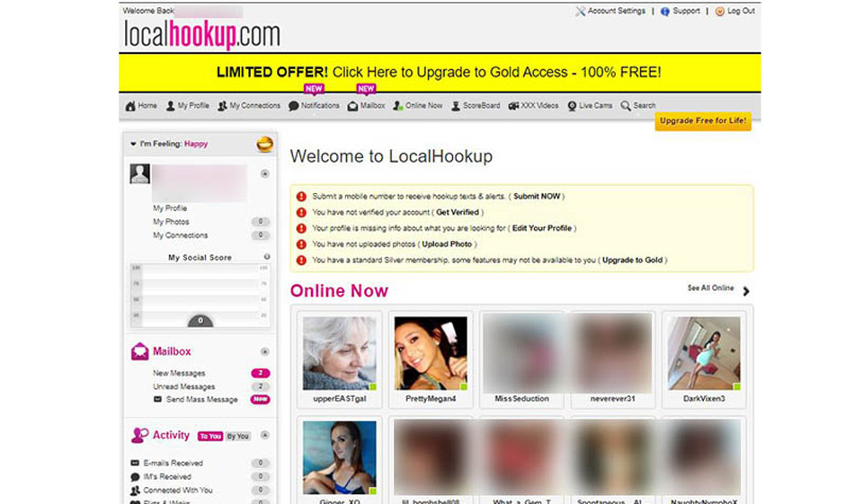Screen dimensions: 863x504
Task: Click the Submit NOW link
Action: click(537, 197)
